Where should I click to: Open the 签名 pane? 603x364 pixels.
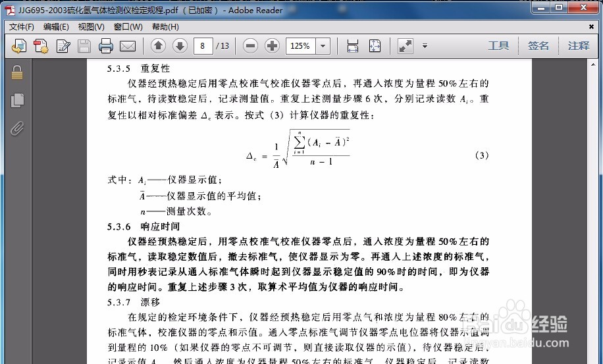pos(538,45)
